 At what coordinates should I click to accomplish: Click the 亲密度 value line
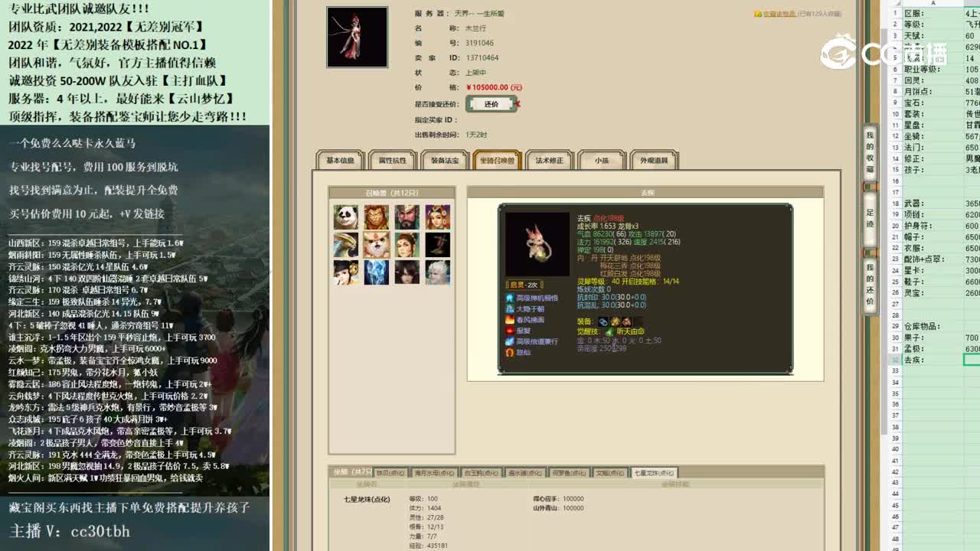click(602, 348)
